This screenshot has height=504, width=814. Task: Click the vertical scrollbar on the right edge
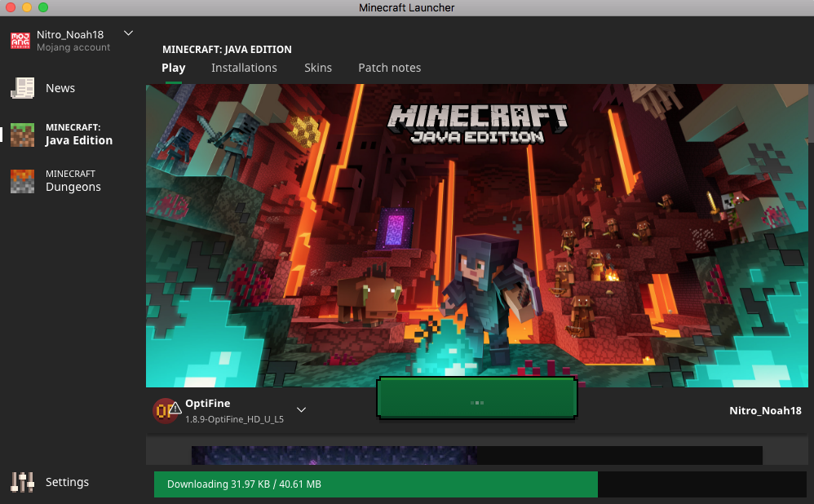[x=810, y=114]
